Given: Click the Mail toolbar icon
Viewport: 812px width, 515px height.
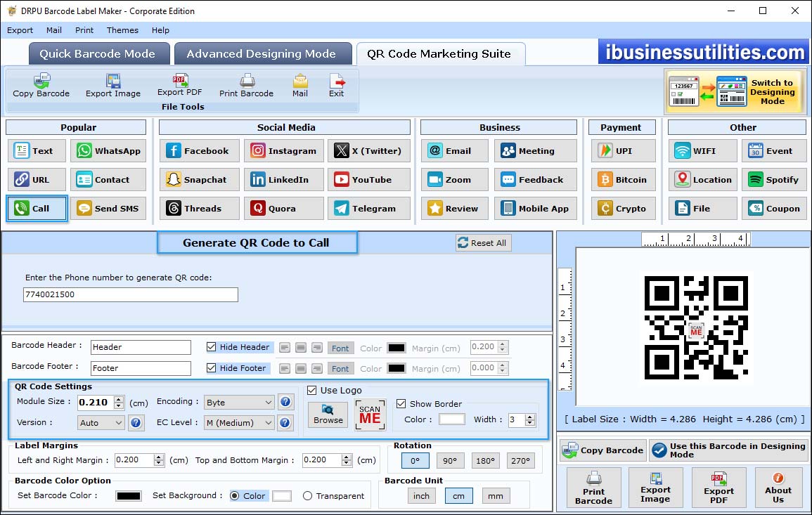Looking at the screenshot, I should coord(300,86).
